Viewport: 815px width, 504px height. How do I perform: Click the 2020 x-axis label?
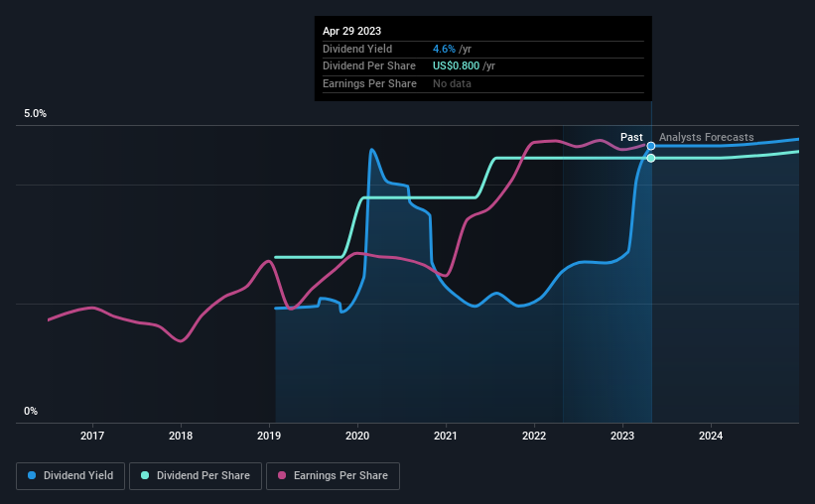357,436
